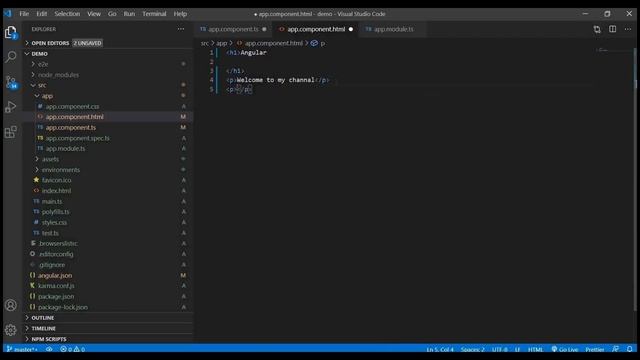
Task: Collapse the DEMO folder section
Action: [108, 53]
